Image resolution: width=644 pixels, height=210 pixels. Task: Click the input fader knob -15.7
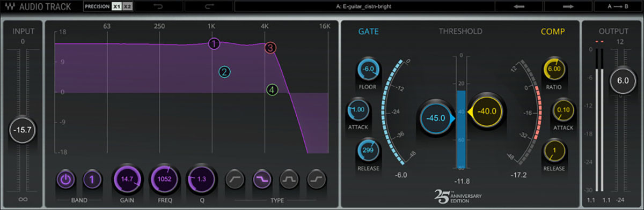(x=23, y=131)
